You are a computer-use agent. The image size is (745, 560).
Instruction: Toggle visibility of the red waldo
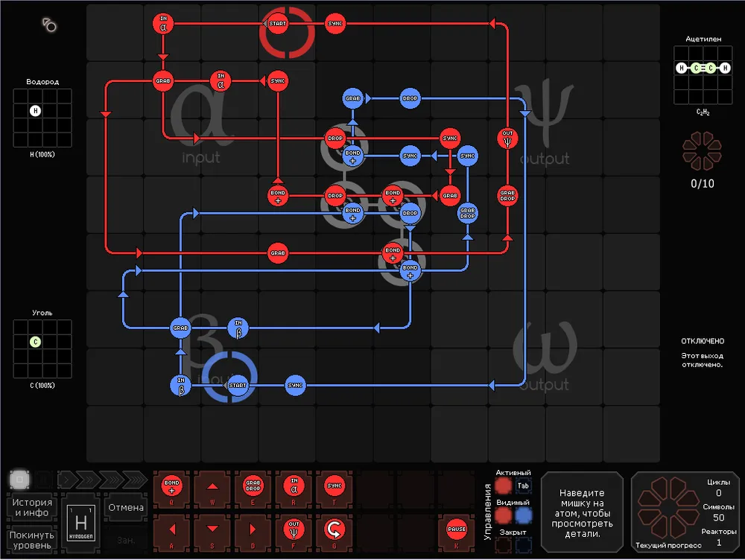504,515
